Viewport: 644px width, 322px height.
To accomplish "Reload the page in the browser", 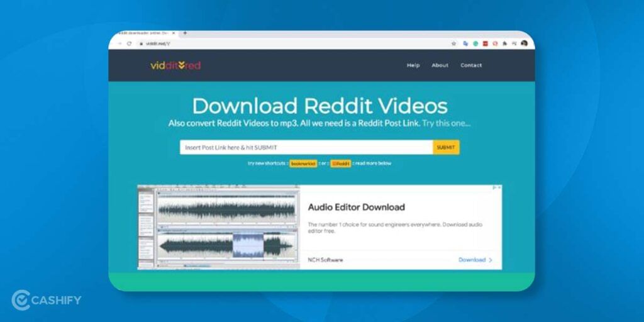I will tap(129, 43).
